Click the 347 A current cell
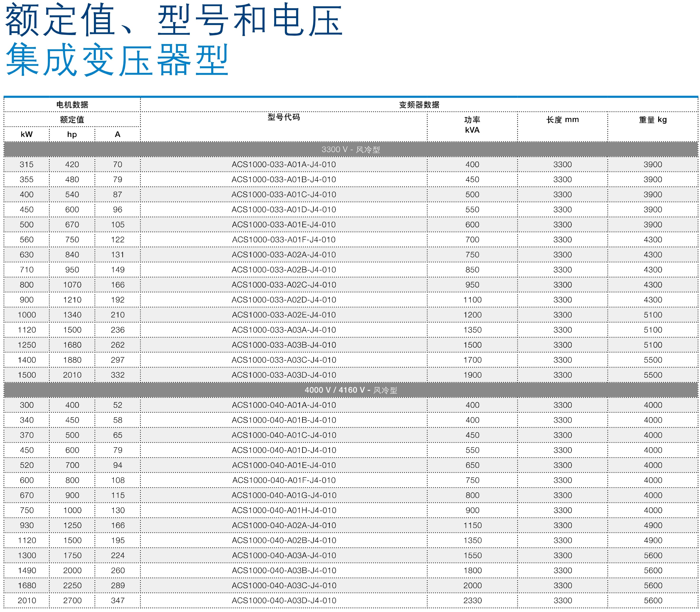This screenshot has height=612, width=700. pos(117,600)
